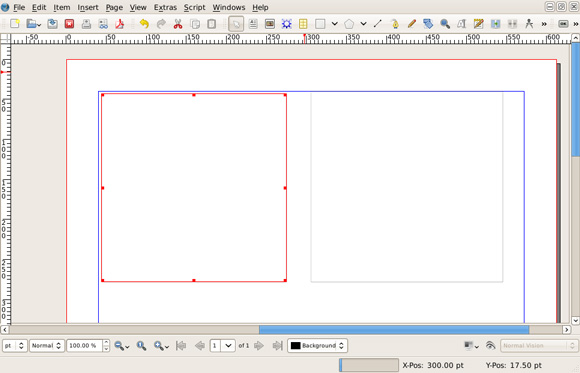Choose the Bezier Curve pen tool
This screenshot has width=580, height=373.
395,24
